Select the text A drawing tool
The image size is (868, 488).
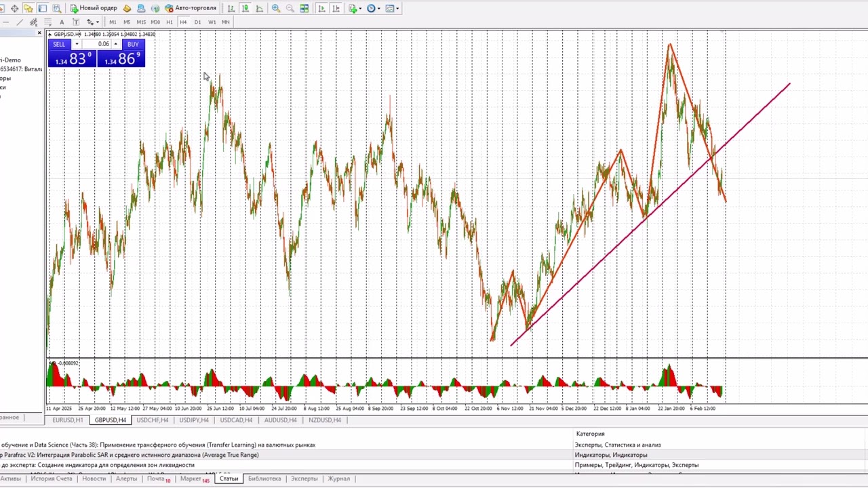point(62,22)
